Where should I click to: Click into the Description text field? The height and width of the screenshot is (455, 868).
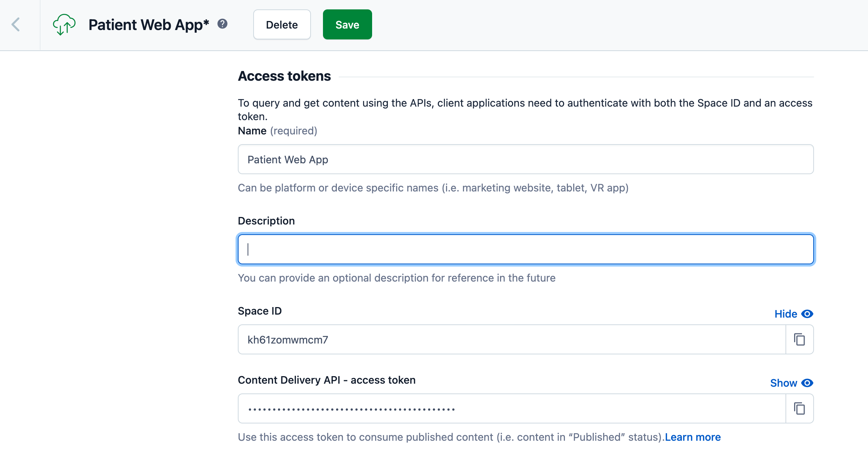(525, 250)
